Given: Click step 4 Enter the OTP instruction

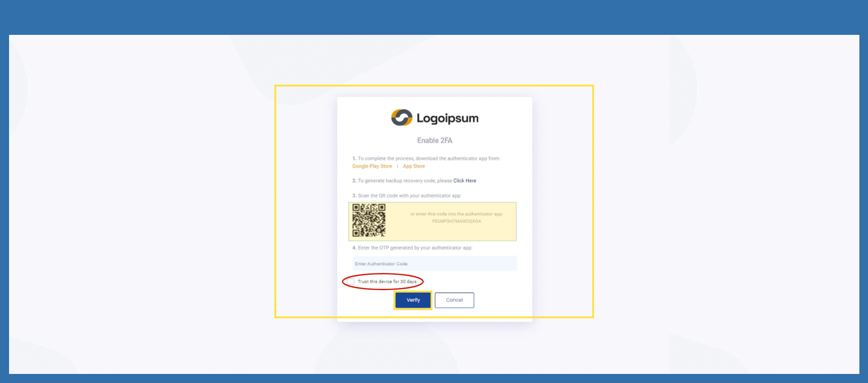Looking at the screenshot, I should click(412, 248).
